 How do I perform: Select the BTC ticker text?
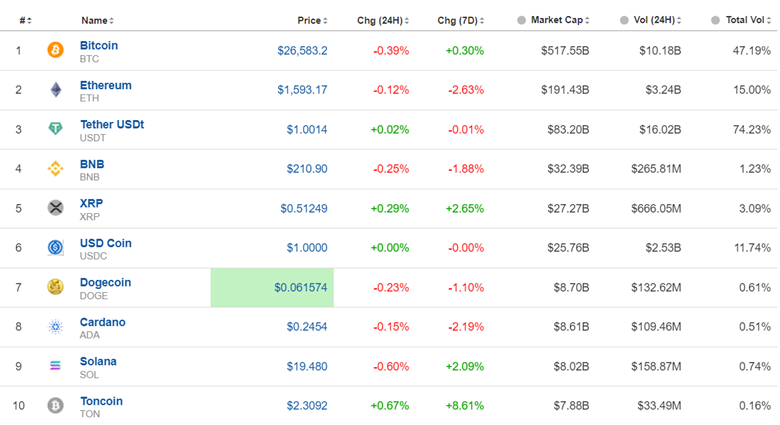pos(90,59)
